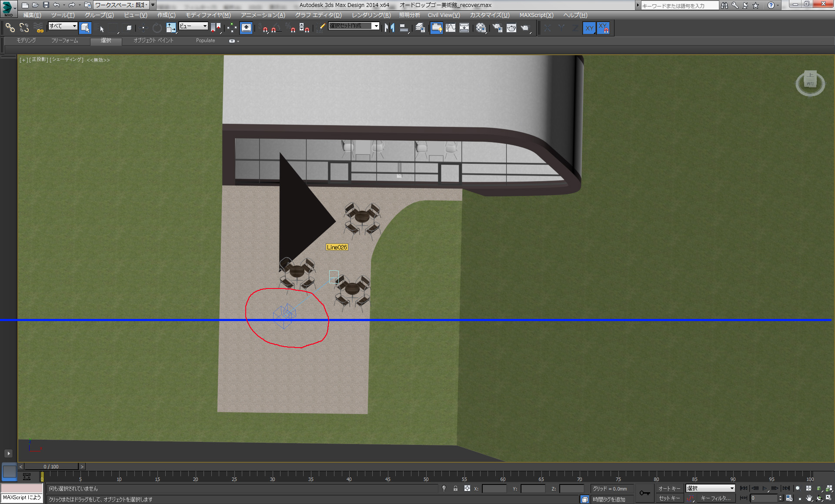The image size is (835, 504).
Task: Toggle the selection lock padlock
Action: click(x=455, y=488)
